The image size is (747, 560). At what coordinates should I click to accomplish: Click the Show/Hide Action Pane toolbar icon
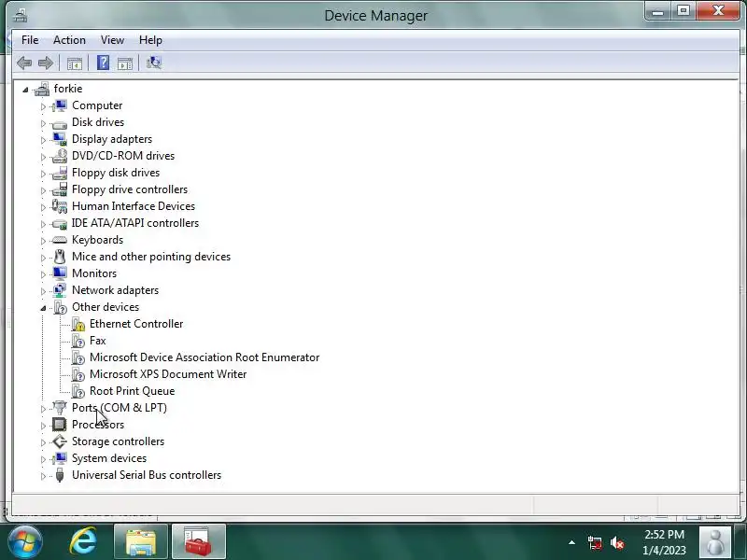pos(125,63)
